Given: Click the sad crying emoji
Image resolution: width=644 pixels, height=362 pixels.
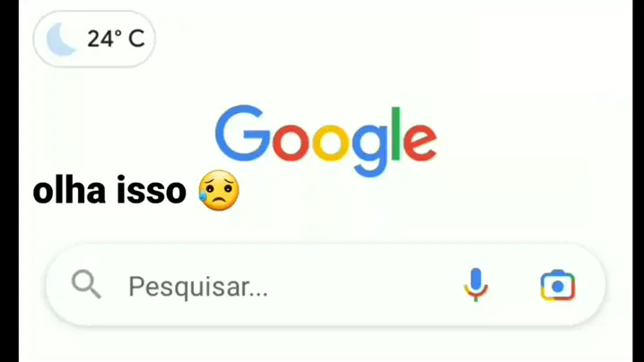Looking at the screenshot, I should (219, 191).
